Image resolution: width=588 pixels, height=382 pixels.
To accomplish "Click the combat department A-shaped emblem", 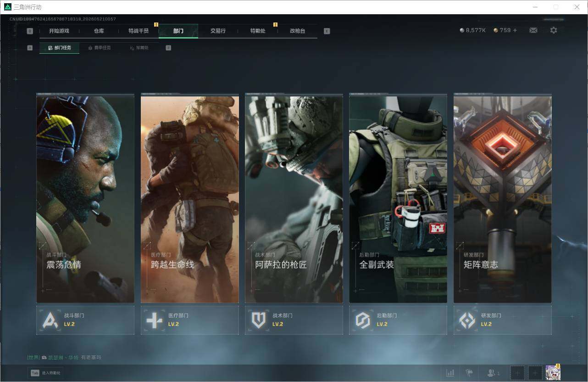I will click(50, 320).
